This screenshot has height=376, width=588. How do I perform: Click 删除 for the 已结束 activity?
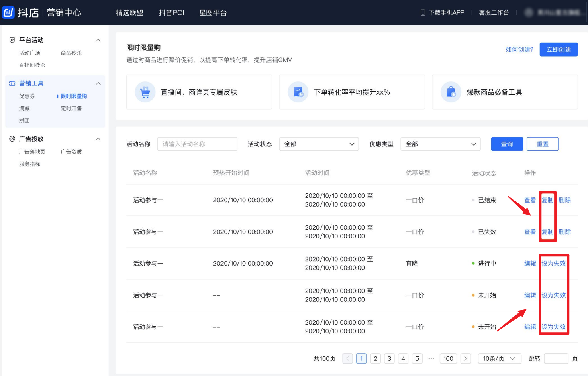tap(565, 200)
